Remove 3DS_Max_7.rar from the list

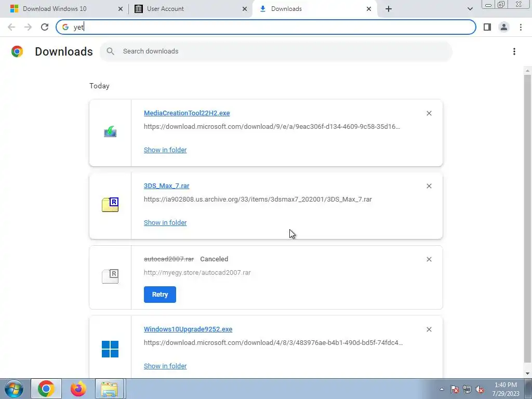[x=429, y=186]
